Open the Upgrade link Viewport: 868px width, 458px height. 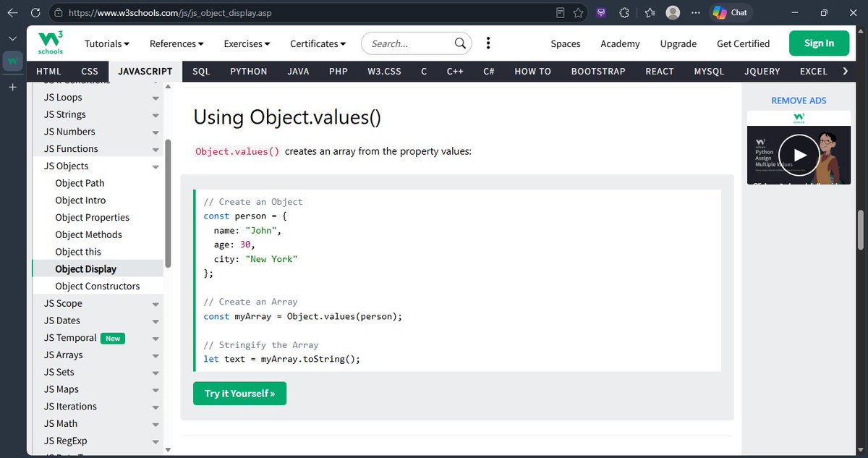pos(678,43)
